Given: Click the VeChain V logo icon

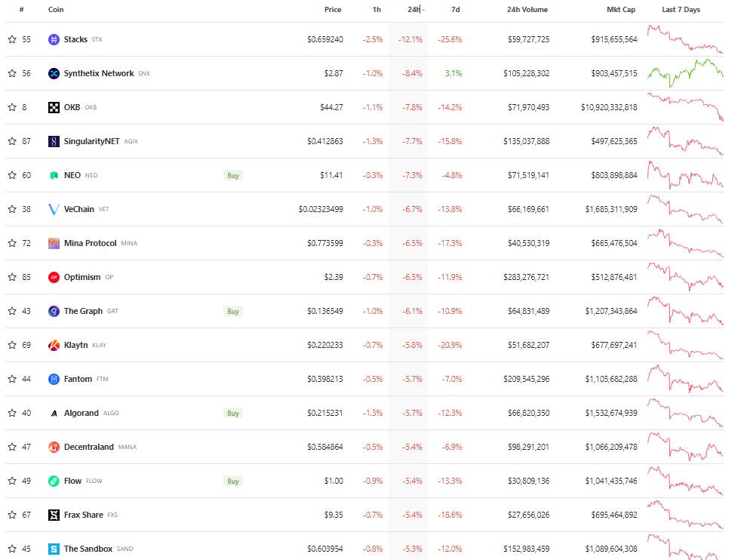Looking at the screenshot, I should 54,209.
